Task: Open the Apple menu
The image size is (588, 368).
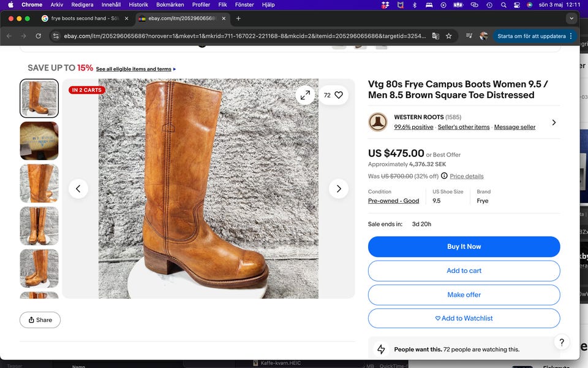Action: 10,5
